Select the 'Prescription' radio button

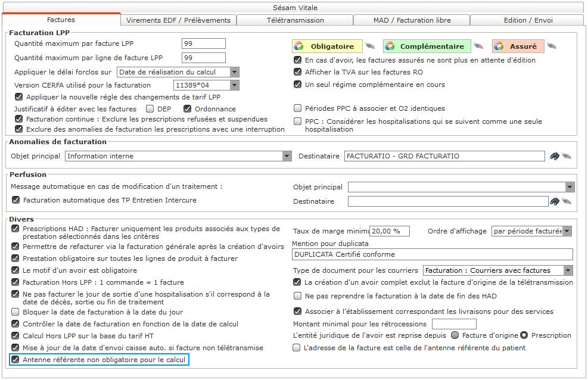coord(524,335)
